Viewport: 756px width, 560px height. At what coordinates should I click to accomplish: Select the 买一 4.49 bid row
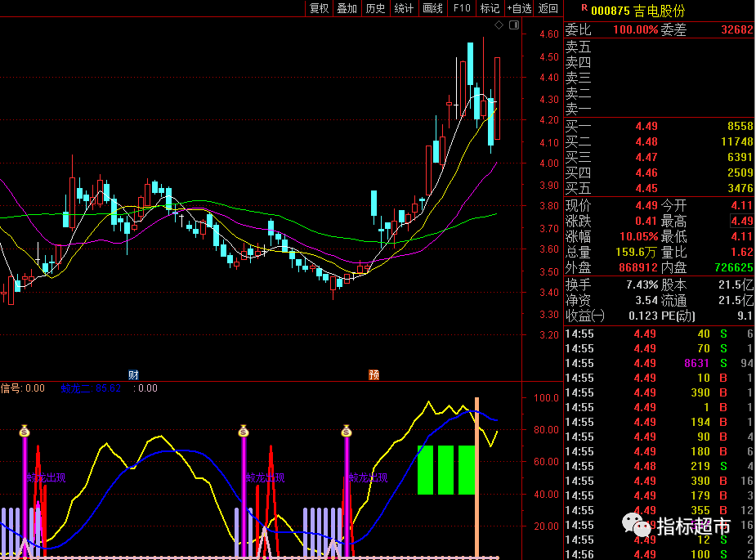(x=659, y=127)
